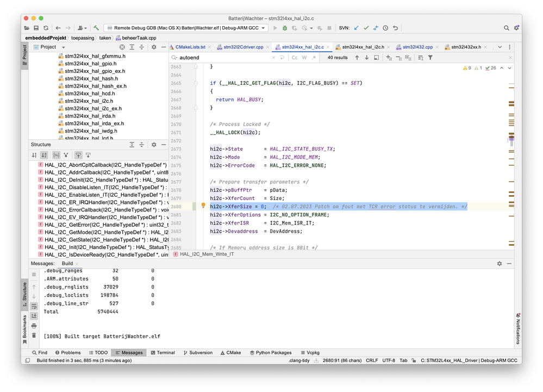Viewport: 543px width, 392px height.
Task: Click the Save All toolbar icon
Action: point(36,28)
